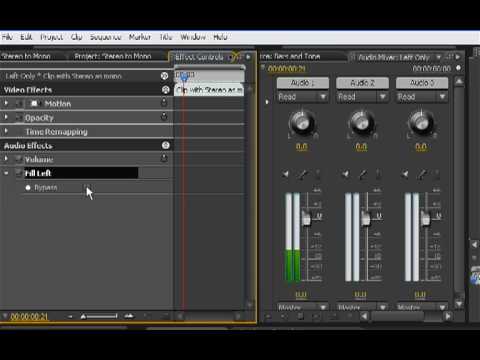Viewport: 480px width, 360px height.
Task: Open the Title menu
Action: click(166, 37)
